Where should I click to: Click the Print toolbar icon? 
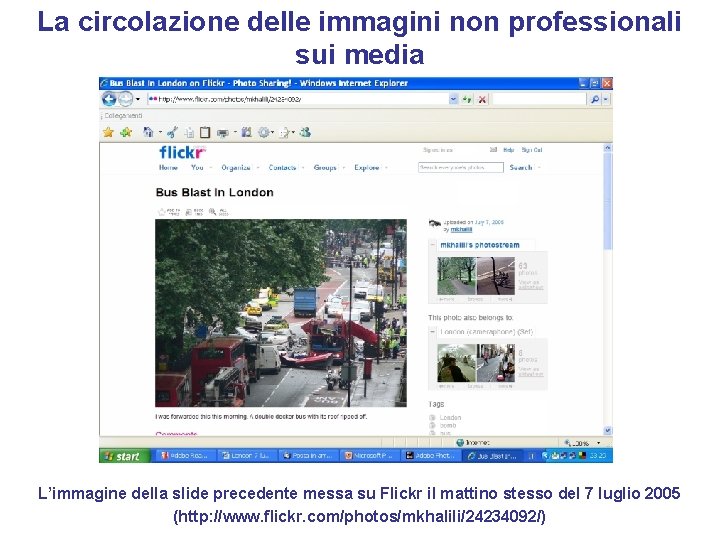(x=222, y=133)
